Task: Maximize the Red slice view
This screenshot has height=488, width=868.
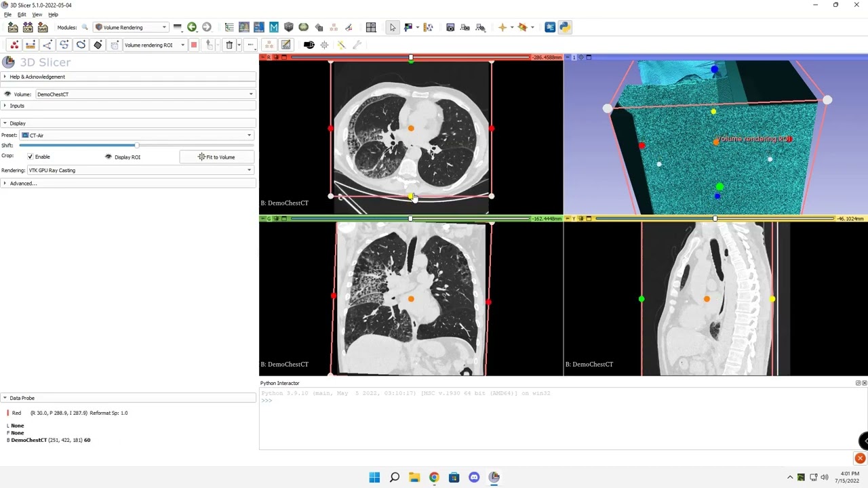Action: (x=284, y=57)
